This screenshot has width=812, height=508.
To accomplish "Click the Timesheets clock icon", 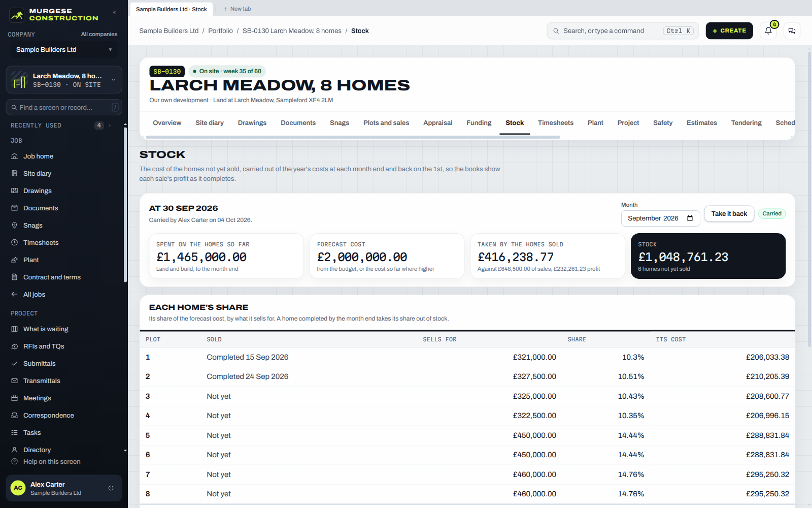I will [15, 243].
